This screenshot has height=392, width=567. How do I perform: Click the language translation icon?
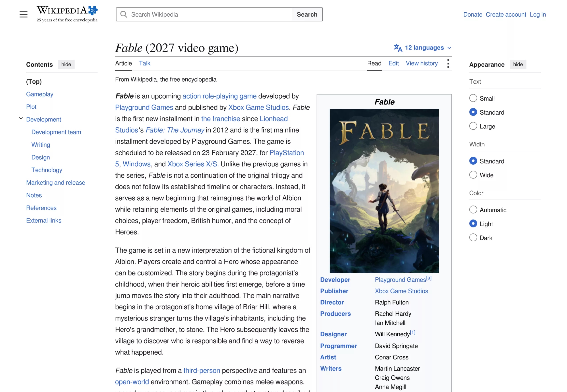click(x=398, y=48)
